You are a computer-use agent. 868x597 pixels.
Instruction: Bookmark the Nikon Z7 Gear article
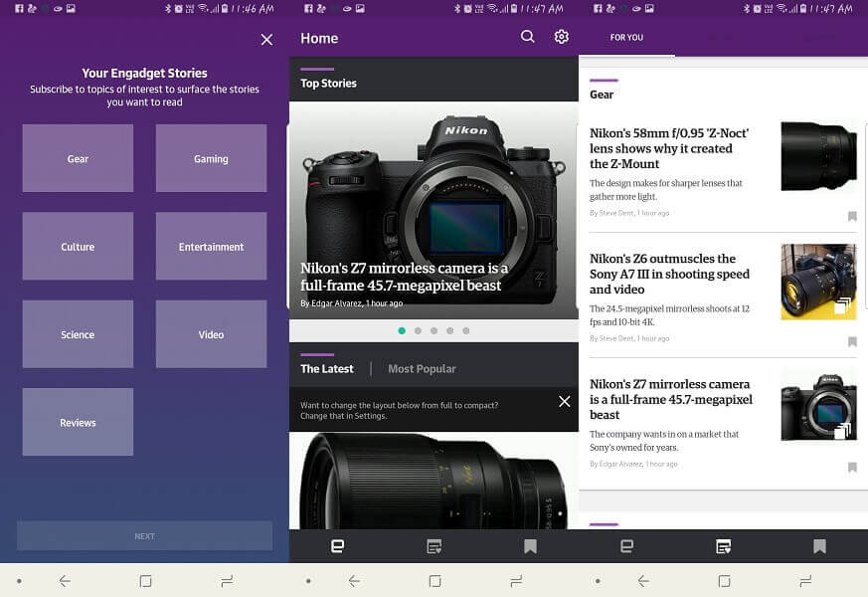pos(852,468)
